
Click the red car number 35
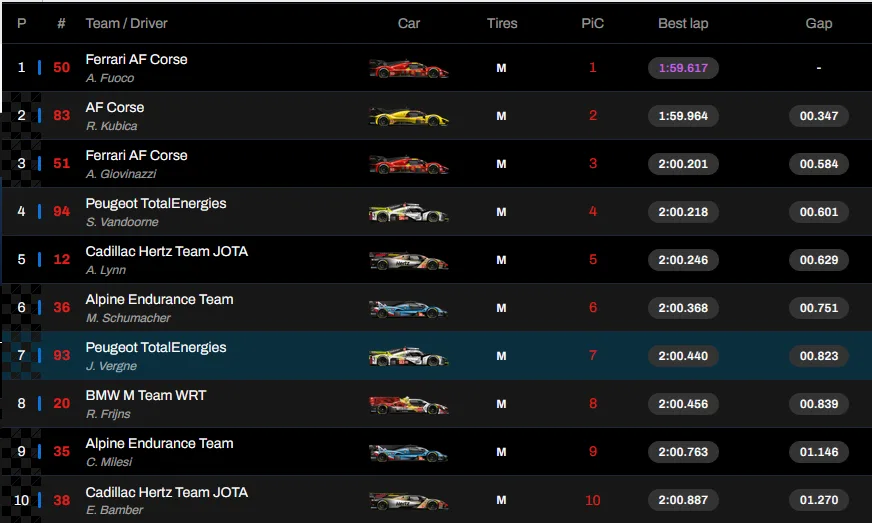pos(62,452)
